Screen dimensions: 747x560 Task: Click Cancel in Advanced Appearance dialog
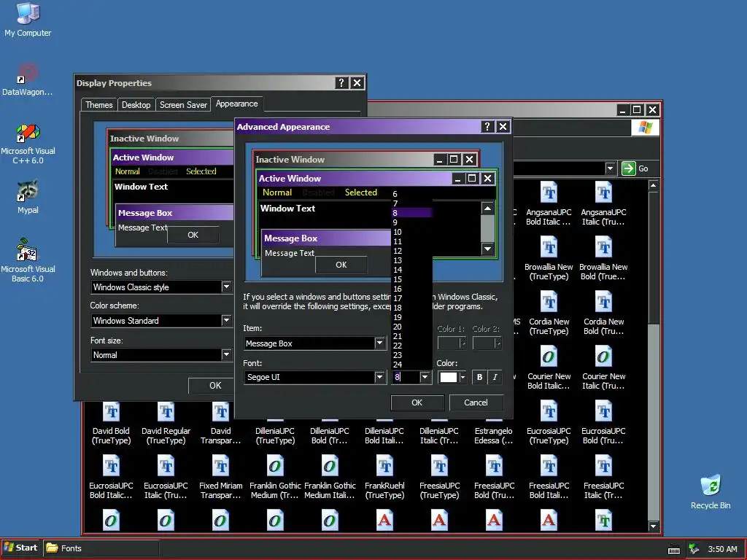476,402
